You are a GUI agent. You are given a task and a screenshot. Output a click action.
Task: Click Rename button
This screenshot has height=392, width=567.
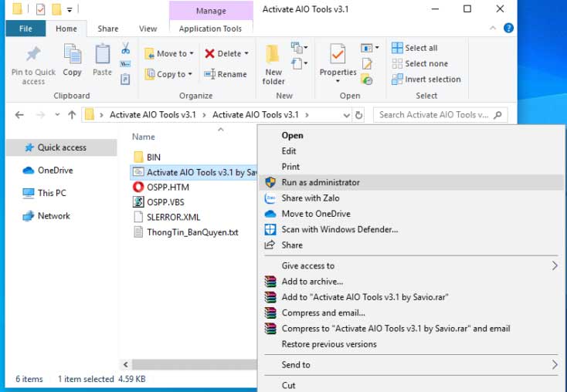(x=226, y=74)
